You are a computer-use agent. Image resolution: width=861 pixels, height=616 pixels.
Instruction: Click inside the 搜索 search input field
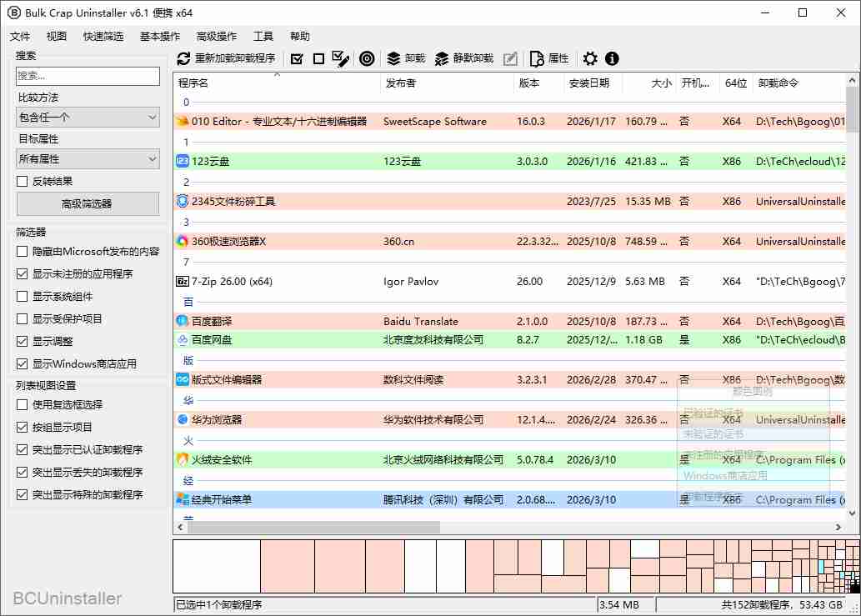click(x=88, y=76)
